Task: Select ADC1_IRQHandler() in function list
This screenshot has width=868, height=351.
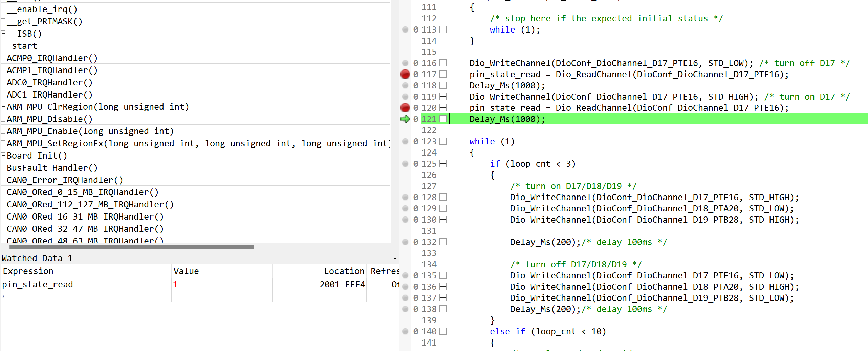Action: pyautogui.click(x=195, y=95)
